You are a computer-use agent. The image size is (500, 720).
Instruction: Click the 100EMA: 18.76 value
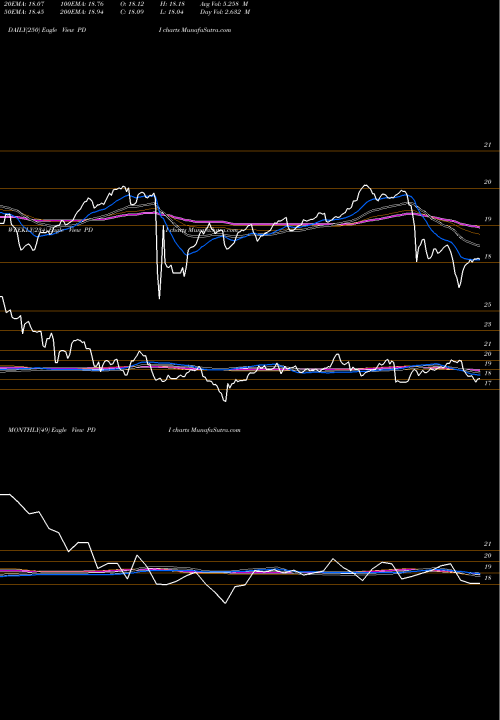pos(84,4)
